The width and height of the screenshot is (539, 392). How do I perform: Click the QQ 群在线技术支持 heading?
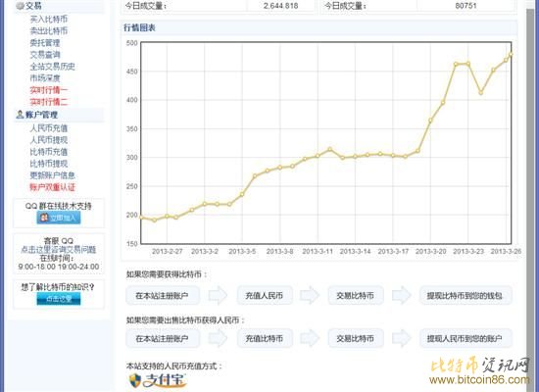click(x=59, y=206)
